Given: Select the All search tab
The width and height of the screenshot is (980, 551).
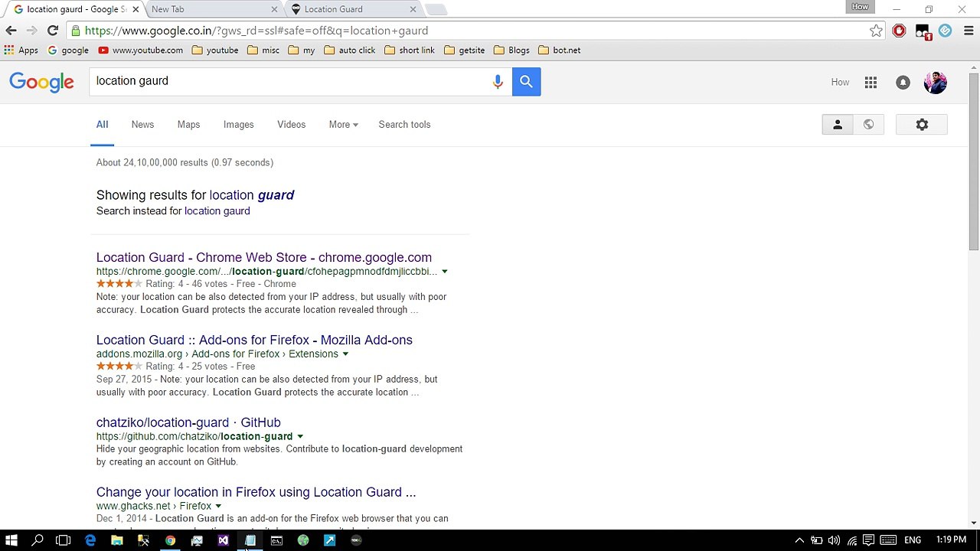Looking at the screenshot, I should click(x=102, y=125).
